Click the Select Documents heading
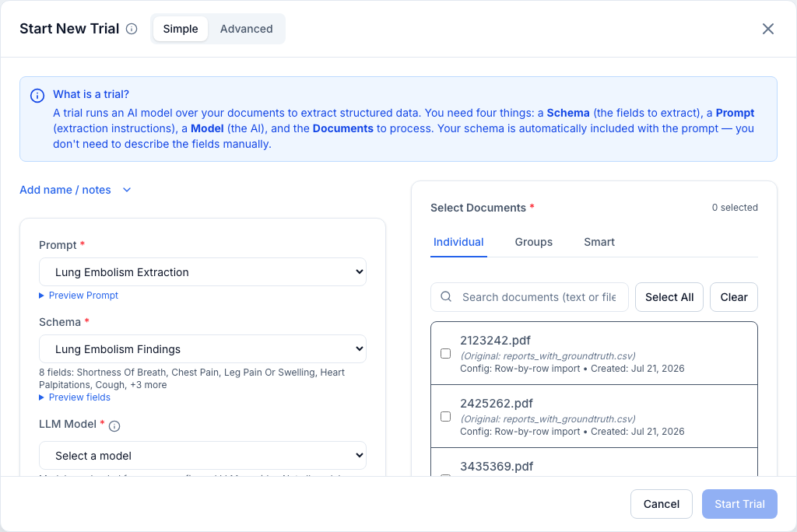Screen dimensions: 797x532 click(479, 208)
